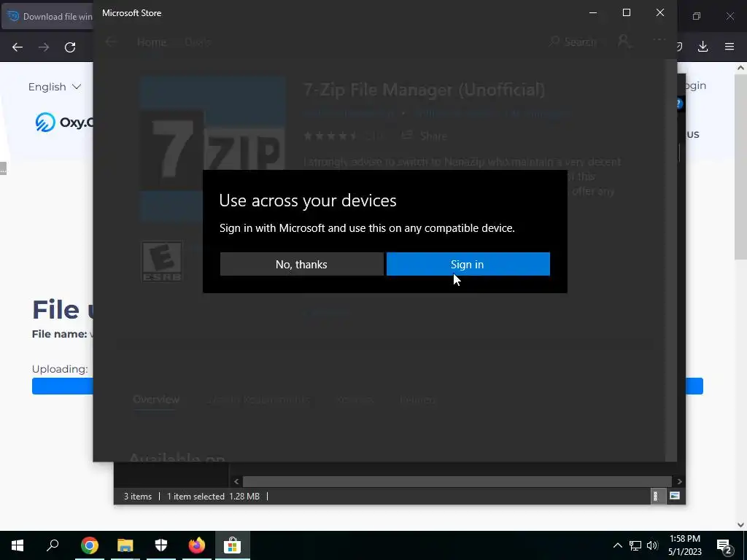Go back in the browser window
Image resolution: width=747 pixels, height=560 pixels.
coord(18,47)
